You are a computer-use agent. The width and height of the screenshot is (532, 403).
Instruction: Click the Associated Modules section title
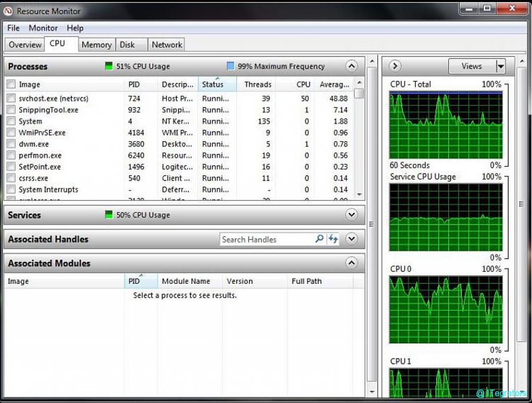pyautogui.click(x=49, y=263)
